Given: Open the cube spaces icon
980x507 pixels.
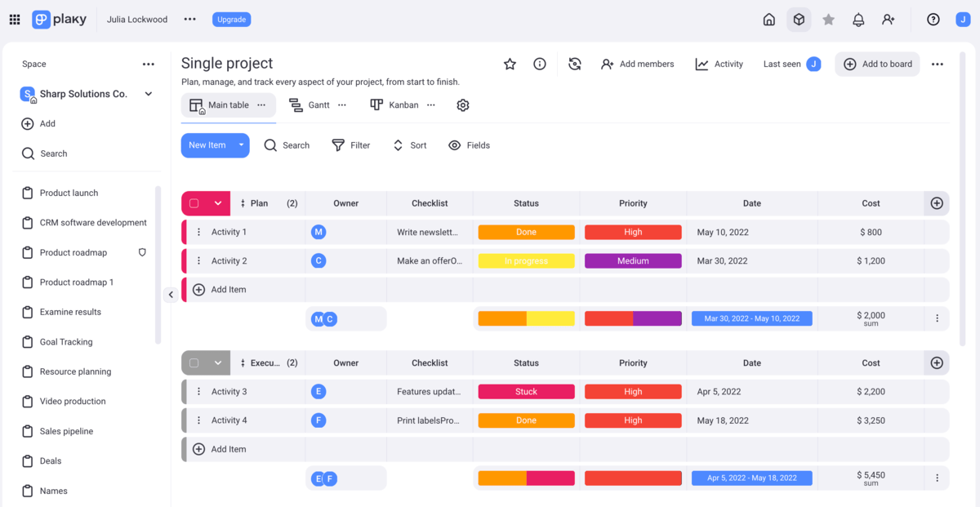Looking at the screenshot, I should [x=799, y=20].
